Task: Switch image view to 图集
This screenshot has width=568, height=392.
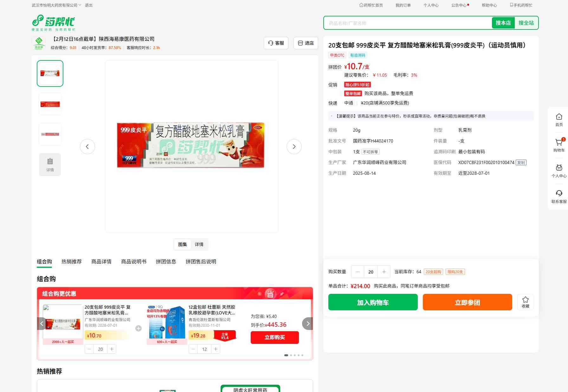Action: click(183, 244)
